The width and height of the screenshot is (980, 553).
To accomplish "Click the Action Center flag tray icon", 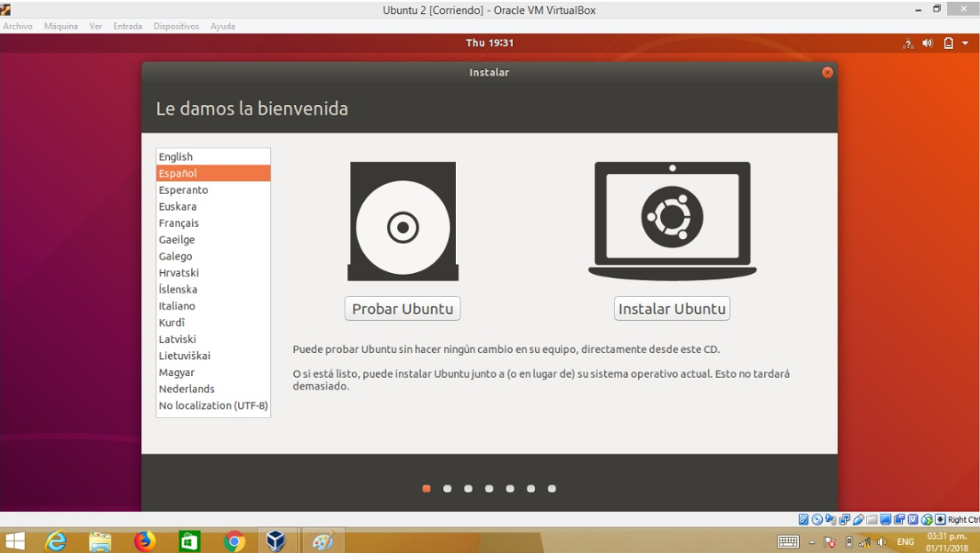I will tap(829, 542).
